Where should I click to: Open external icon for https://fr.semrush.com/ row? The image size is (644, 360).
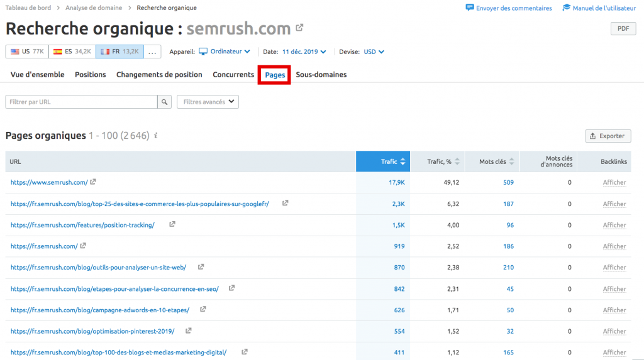pos(83,246)
